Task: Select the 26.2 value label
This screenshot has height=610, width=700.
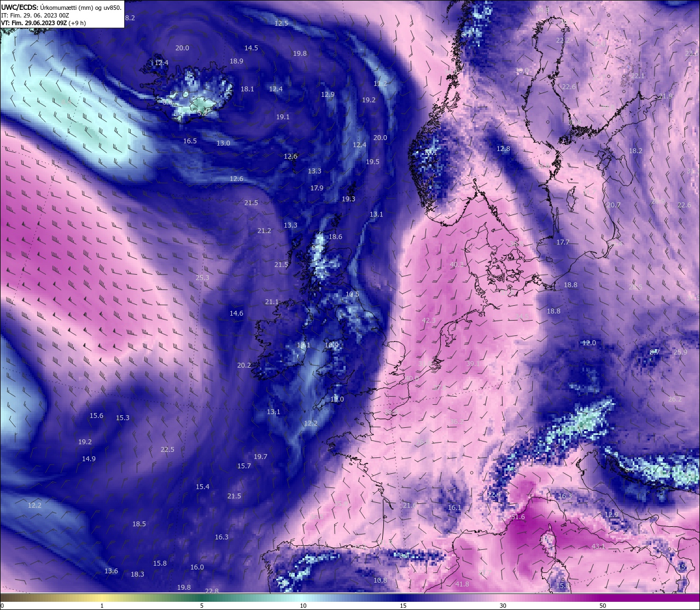Action: (x=675, y=399)
